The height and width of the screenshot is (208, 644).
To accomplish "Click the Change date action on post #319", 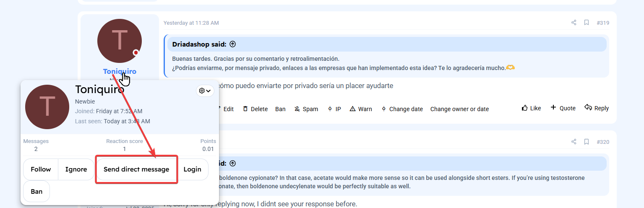I will coord(402,109).
